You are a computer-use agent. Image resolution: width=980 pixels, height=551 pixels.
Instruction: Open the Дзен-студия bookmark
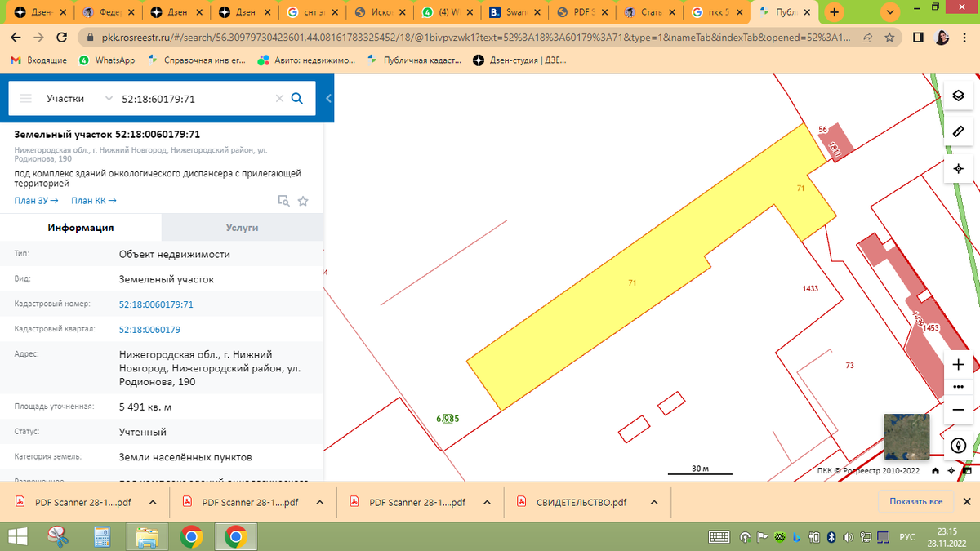click(x=519, y=60)
